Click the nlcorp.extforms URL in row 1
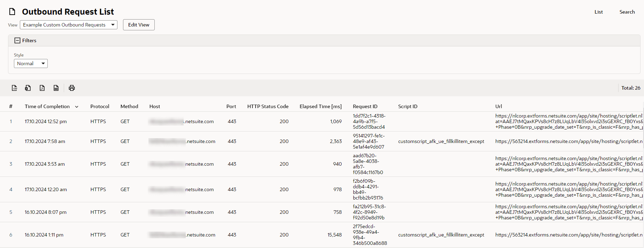644x248 pixels. (569, 121)
